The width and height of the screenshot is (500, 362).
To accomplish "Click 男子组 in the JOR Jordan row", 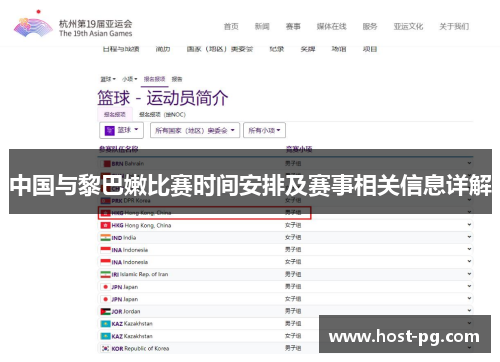I will [x=293, y=311].
